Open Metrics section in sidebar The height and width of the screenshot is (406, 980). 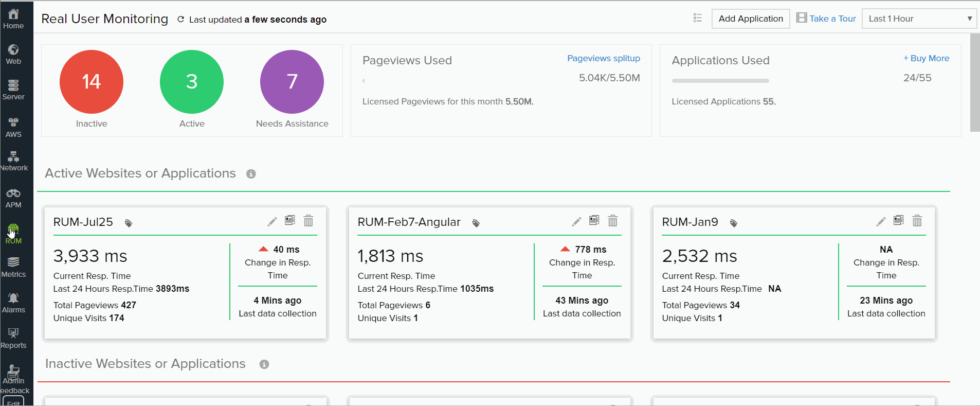13,268
